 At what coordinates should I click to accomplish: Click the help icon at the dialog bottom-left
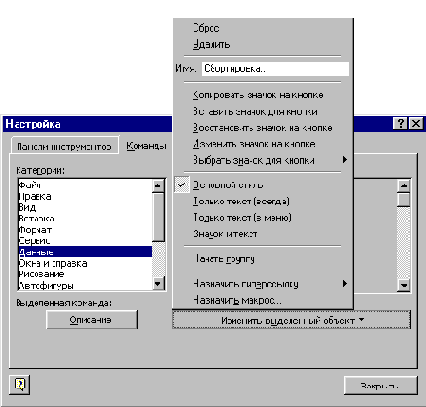pyautogui.click(x=20, y=385)
